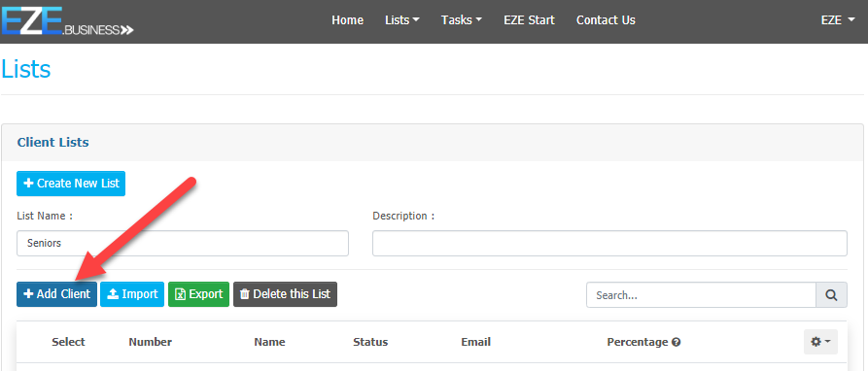Click the Import upload button
This screenshot has width=868, height=371.
point(132,294)
